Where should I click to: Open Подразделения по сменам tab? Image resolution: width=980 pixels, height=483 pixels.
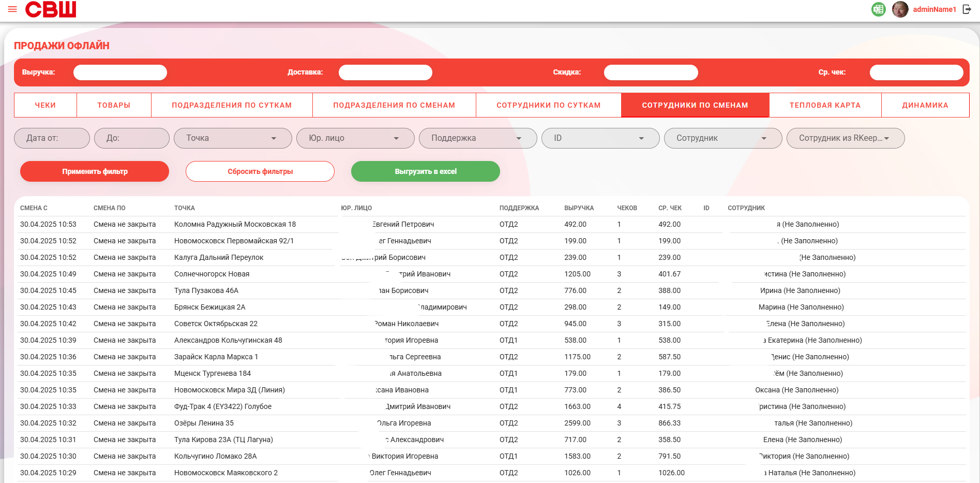click(x=394, y=105)
